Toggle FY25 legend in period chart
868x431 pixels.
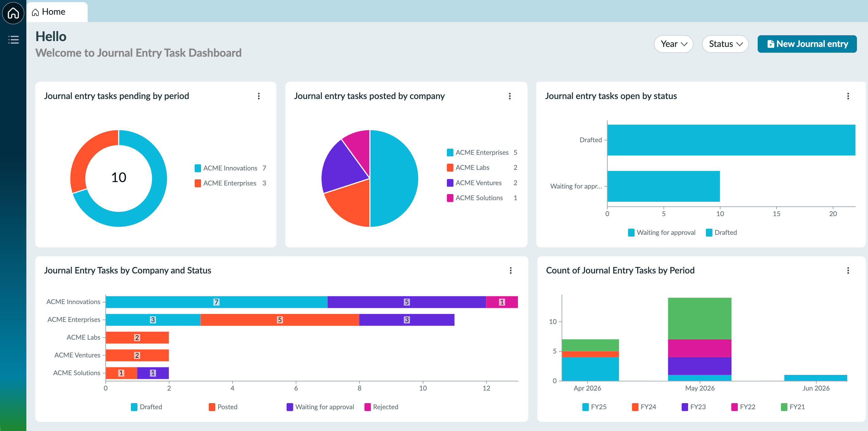tap(594, 407)
